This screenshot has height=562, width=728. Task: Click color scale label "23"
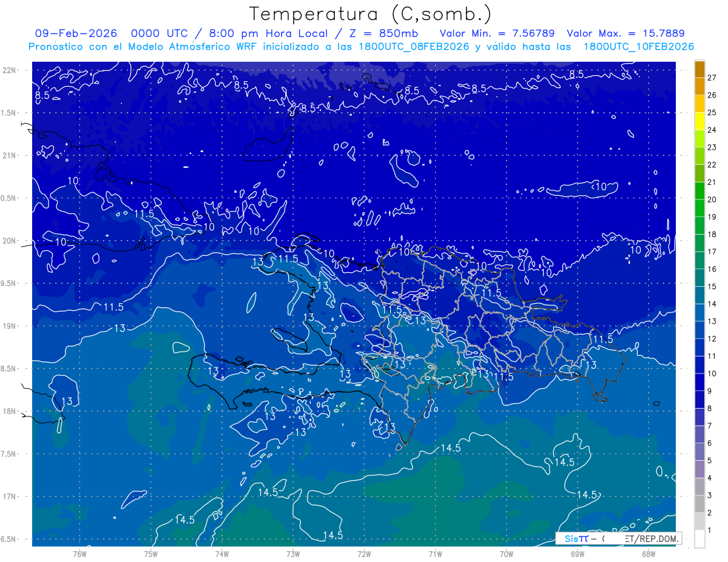[x=712, y=147]
